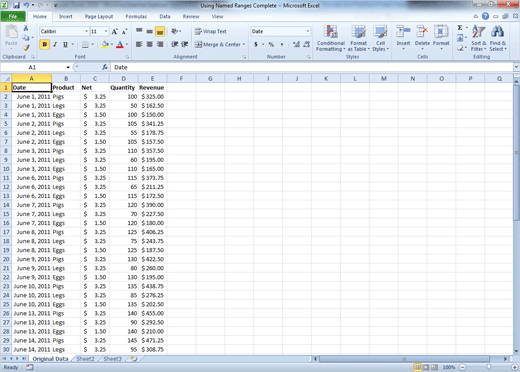Open the Name Box dropdown arrow
Viewport: 520px width, 372px height.
(68, 67)
